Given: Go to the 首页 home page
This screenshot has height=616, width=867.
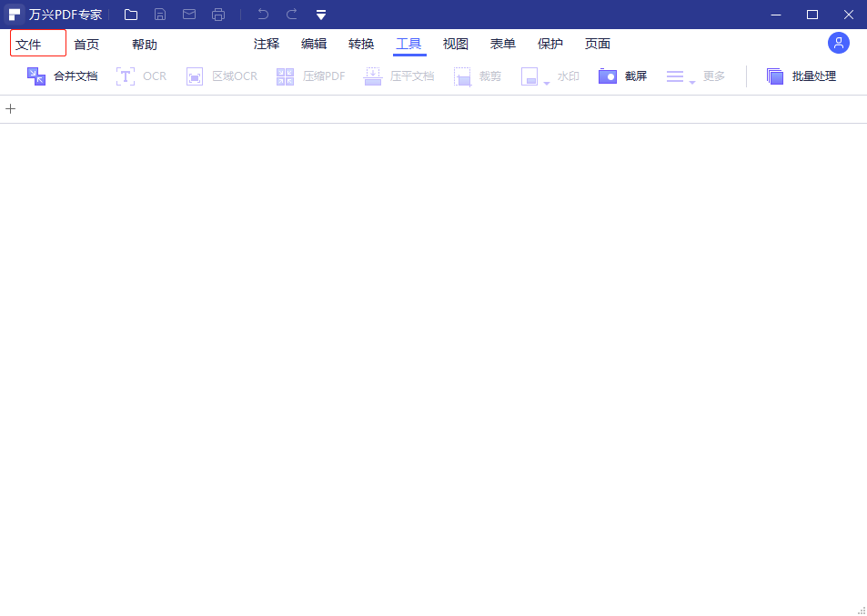Looking at the screenshot, I should click(x=86, y=45).
